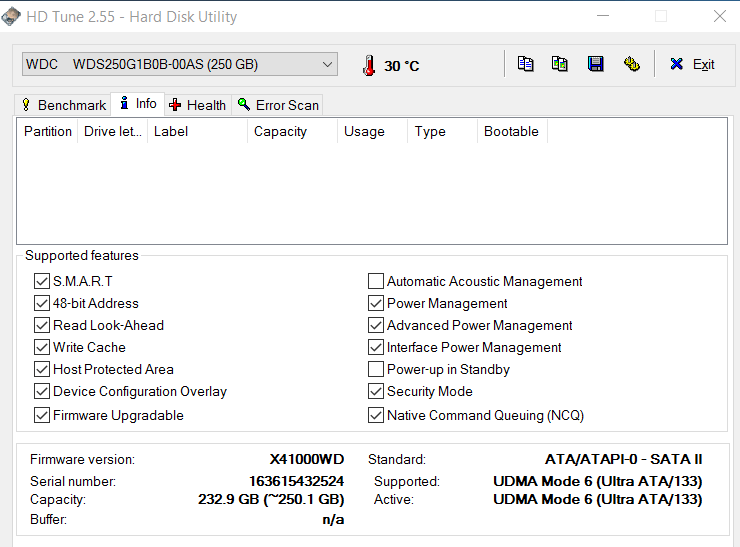Click standard value ATA/ATAPI-0 - SATA II

pyautogui.click(x=623, y=459)
